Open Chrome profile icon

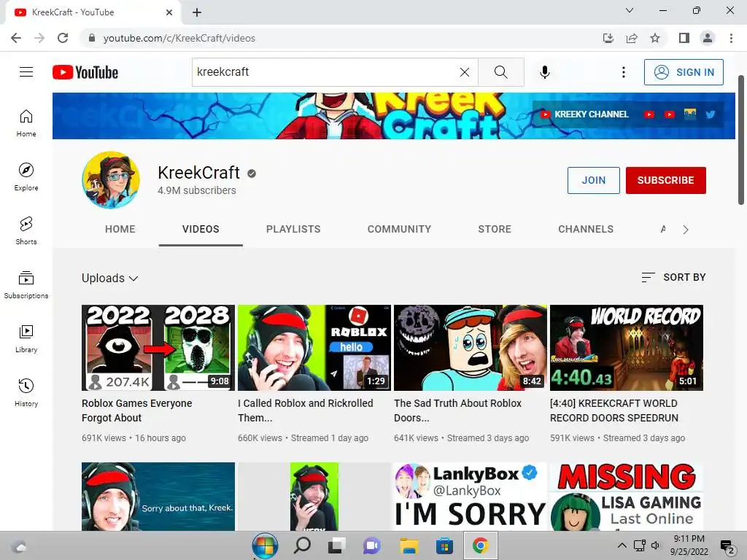click(x=708, y=38)
